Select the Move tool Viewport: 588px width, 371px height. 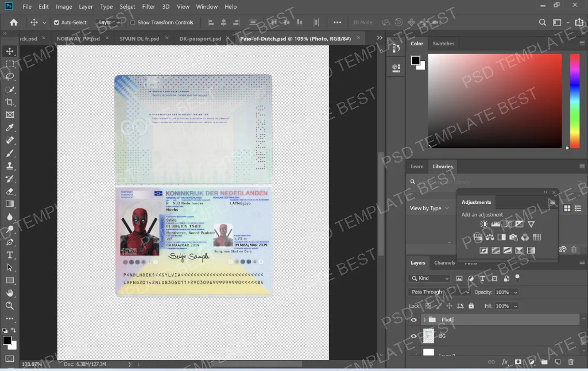(x=10, y=51)
